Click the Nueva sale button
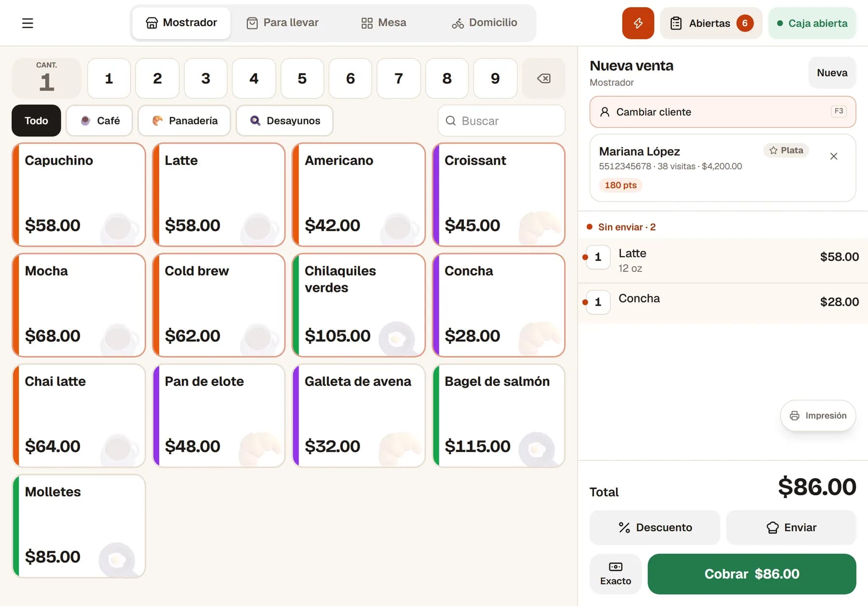Screen dimensions: 868x606 (832, 73)
